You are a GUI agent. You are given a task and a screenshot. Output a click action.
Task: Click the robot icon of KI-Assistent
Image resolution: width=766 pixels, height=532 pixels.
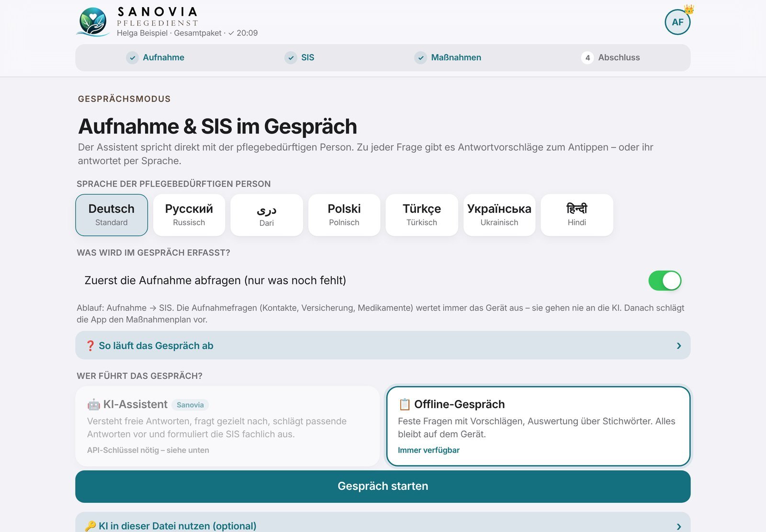94,405
